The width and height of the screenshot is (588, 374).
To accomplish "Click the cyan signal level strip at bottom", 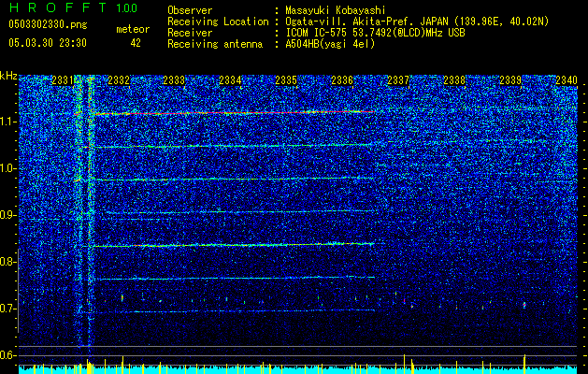I will coord(298,369).
